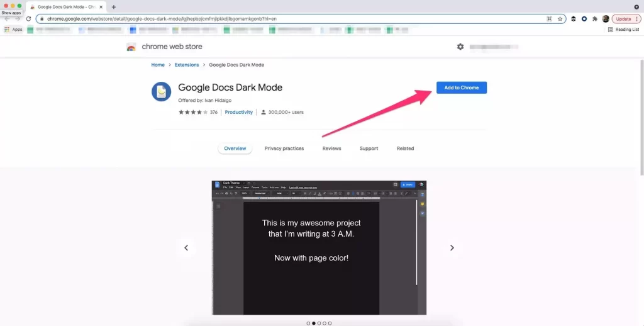The height and width of the screenshot is (326, 644).
Task: Show previous screenshot with left chevron
Action: pos(186,247)
